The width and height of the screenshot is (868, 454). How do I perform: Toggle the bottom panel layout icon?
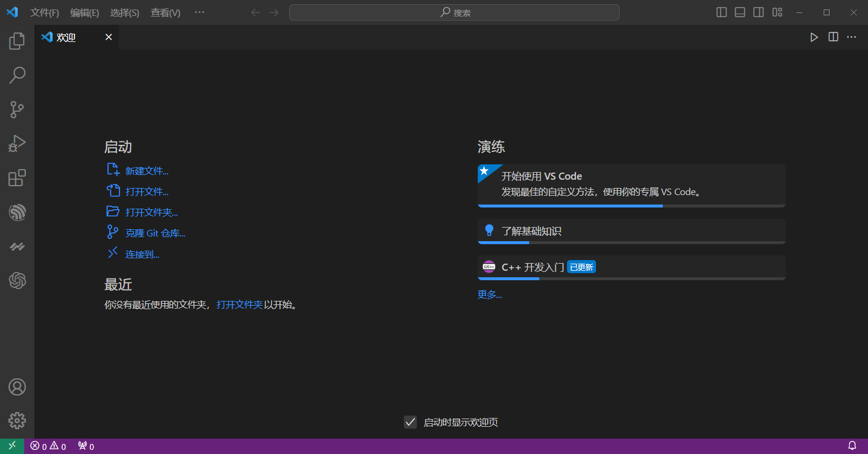[740, 12]
